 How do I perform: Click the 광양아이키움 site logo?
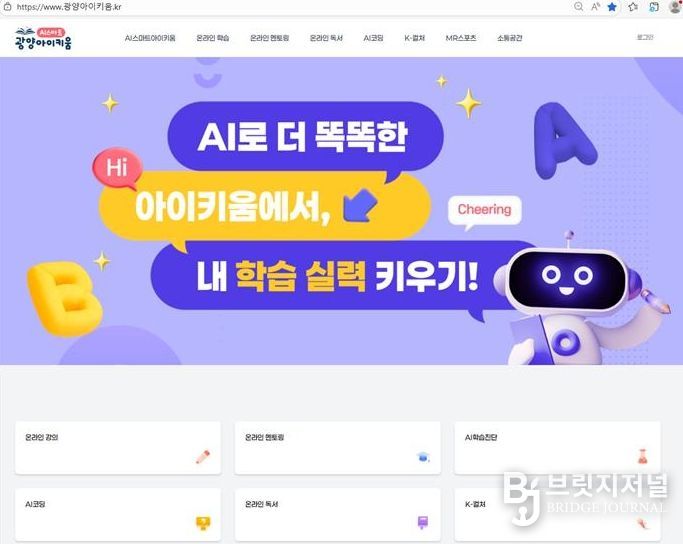(x=44, y=38)
